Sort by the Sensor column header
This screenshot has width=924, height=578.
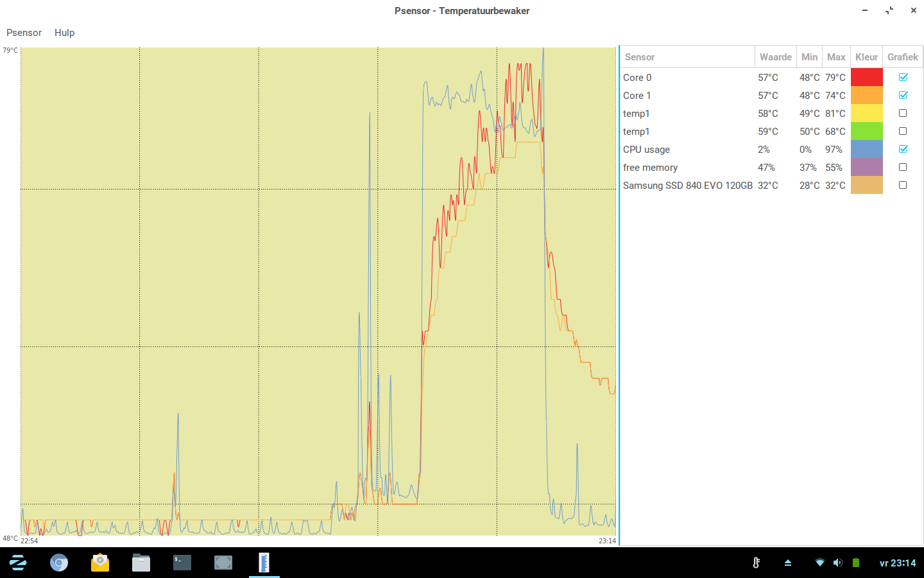[687, 57]
